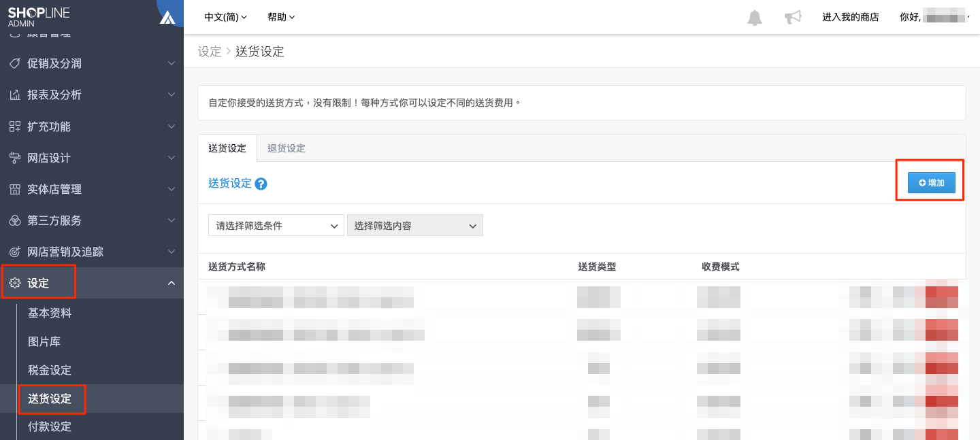Click the blue 送货设定 section heading
Screen dimensions: 980x440
230,184
